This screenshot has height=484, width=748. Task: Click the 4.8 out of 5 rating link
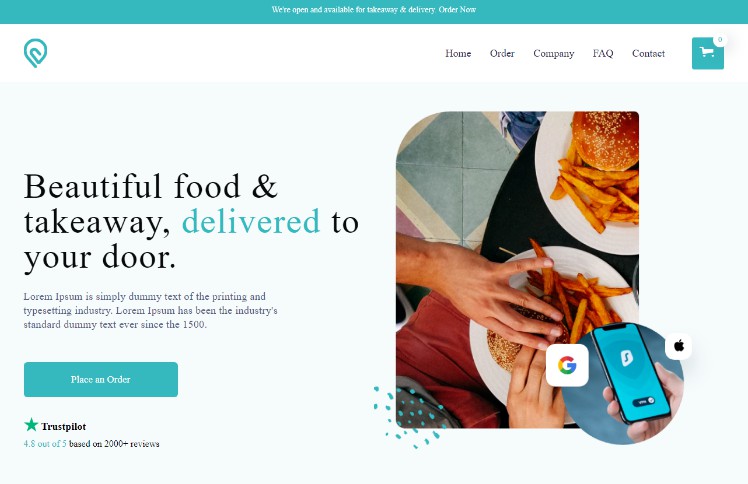(45, 443)
